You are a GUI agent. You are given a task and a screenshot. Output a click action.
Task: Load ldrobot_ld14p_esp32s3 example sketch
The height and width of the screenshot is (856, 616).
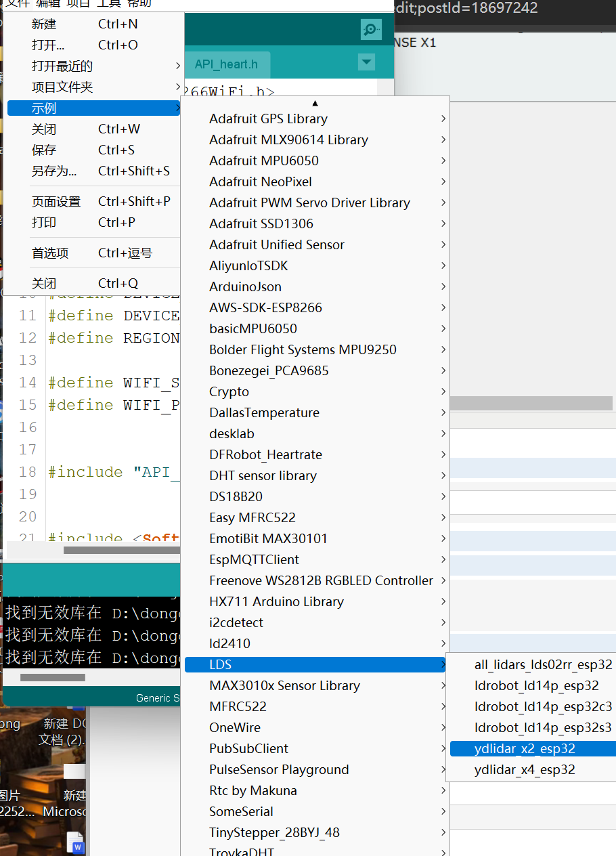click(x=533, y=728)
